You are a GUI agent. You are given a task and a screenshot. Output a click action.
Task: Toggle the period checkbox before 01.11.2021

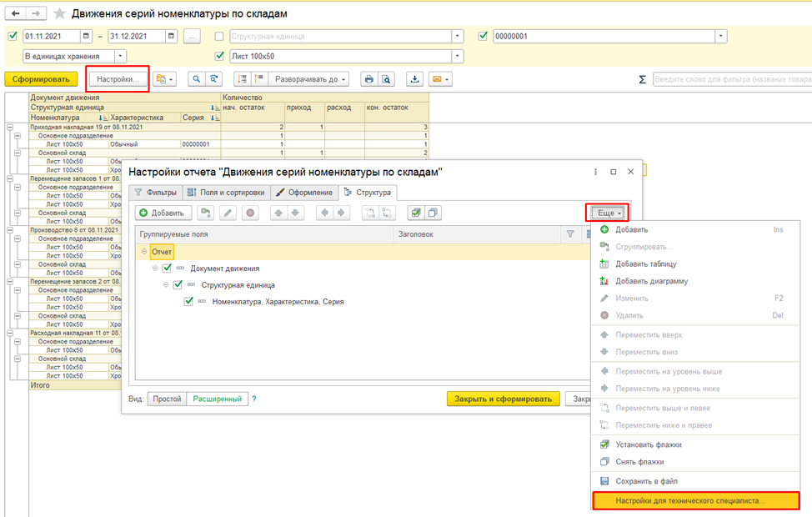tap(13, 36)
